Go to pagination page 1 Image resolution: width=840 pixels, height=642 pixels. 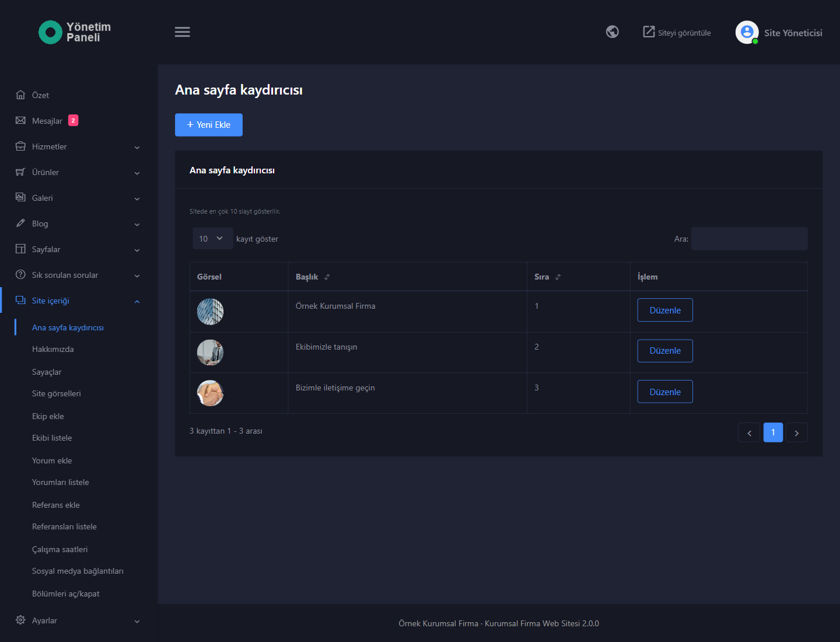pyautogui.click(x=773, y=432)
